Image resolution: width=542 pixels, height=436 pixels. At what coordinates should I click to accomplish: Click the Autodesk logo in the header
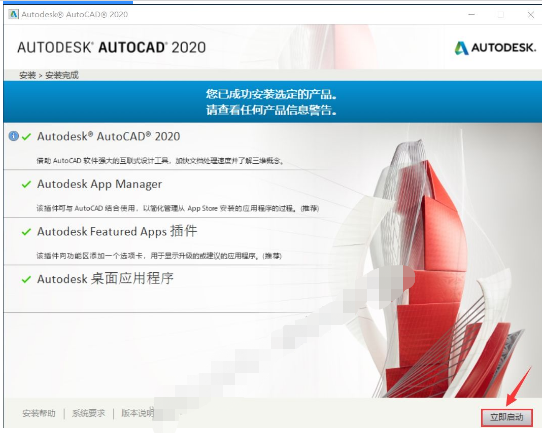(495, 48)
